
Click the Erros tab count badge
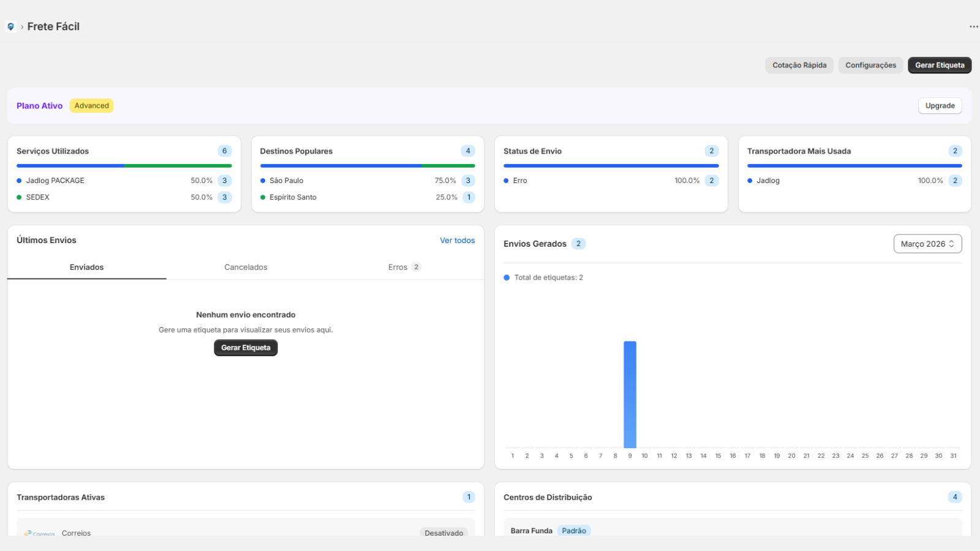pyautogui.click(x=417, y=267)
